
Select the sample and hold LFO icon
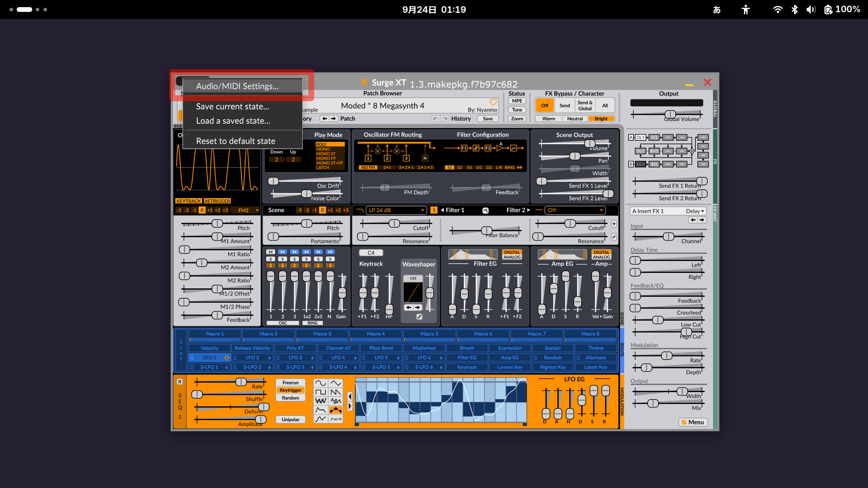point(336,401)
